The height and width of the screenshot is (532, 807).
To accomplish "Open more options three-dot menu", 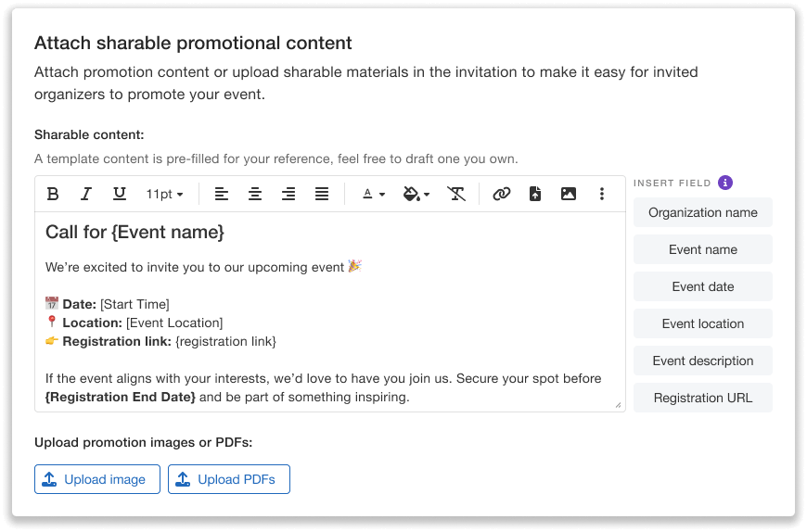I will pos(602,194).
